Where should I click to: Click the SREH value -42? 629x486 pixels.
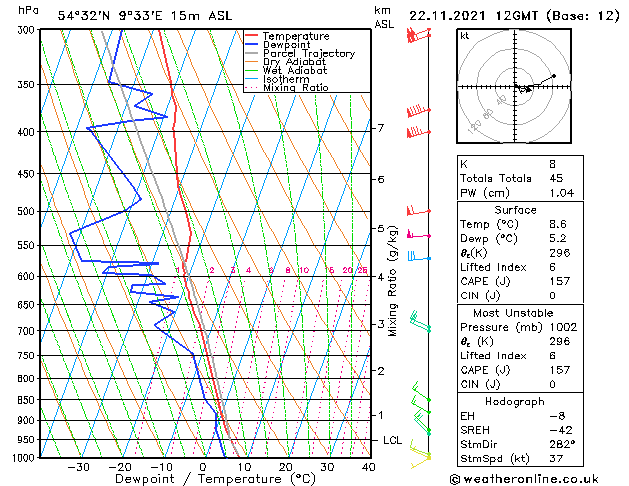[x=560, y=430]
